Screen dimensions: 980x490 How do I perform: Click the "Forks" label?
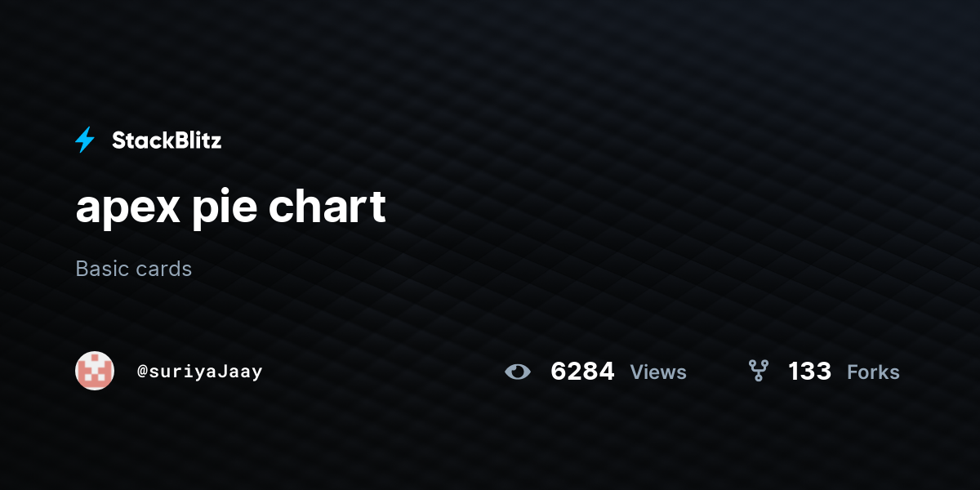[x=873, y=372]
